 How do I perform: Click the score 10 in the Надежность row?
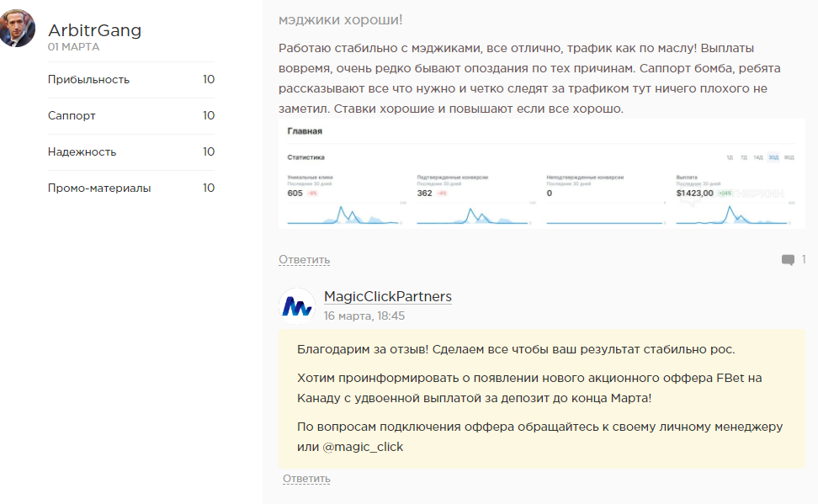pos(209,151)
